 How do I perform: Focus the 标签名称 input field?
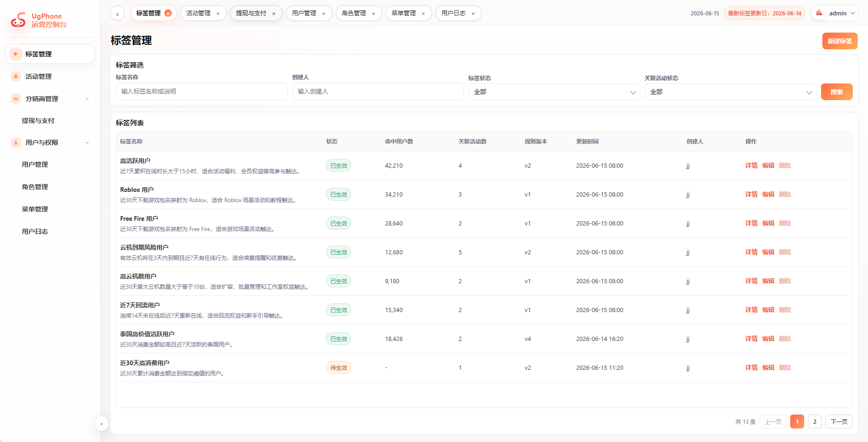tap(202, 91)
